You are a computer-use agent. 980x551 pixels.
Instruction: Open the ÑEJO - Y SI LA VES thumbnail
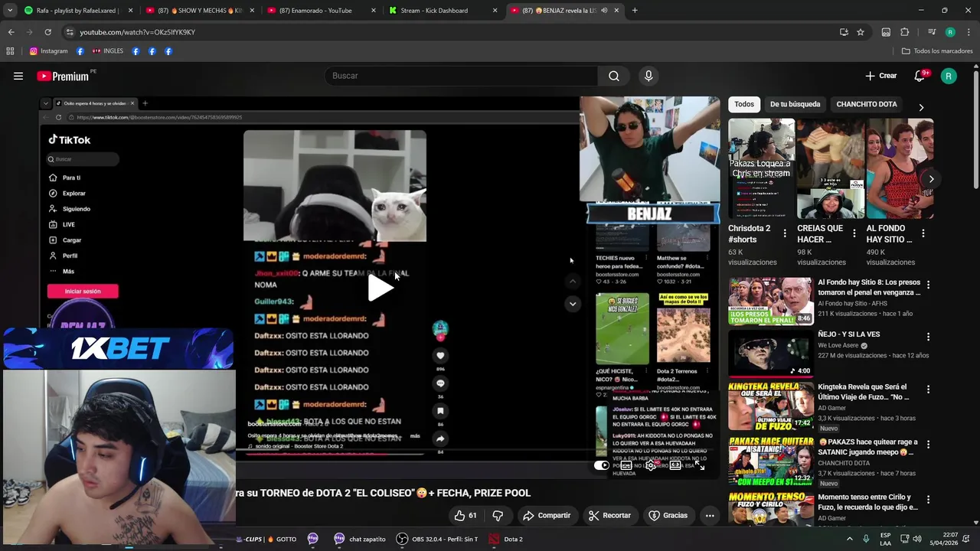coord(770,354)
